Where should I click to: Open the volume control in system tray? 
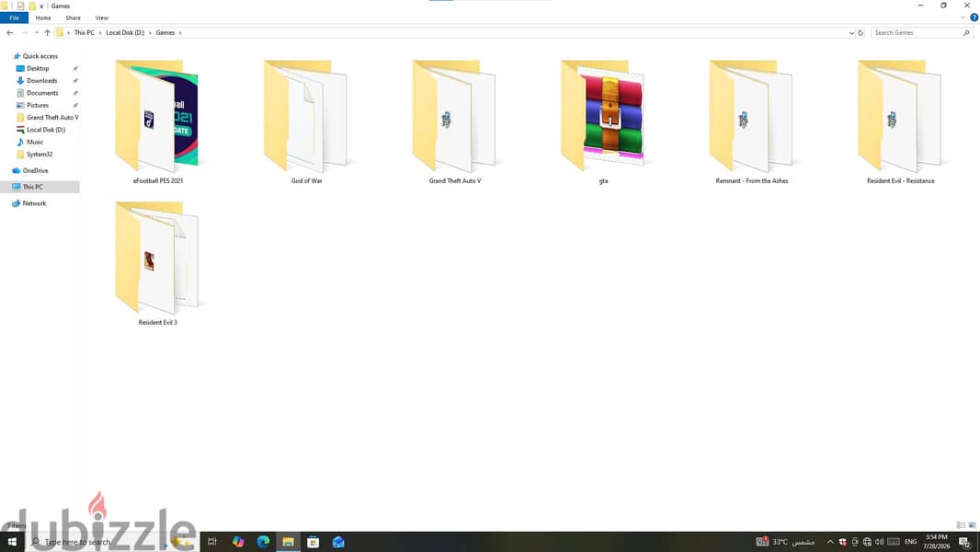(x=880, y=542)
